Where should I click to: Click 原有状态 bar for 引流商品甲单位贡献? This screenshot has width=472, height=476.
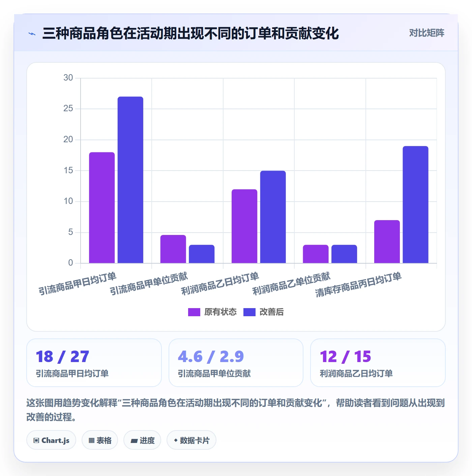173,249
